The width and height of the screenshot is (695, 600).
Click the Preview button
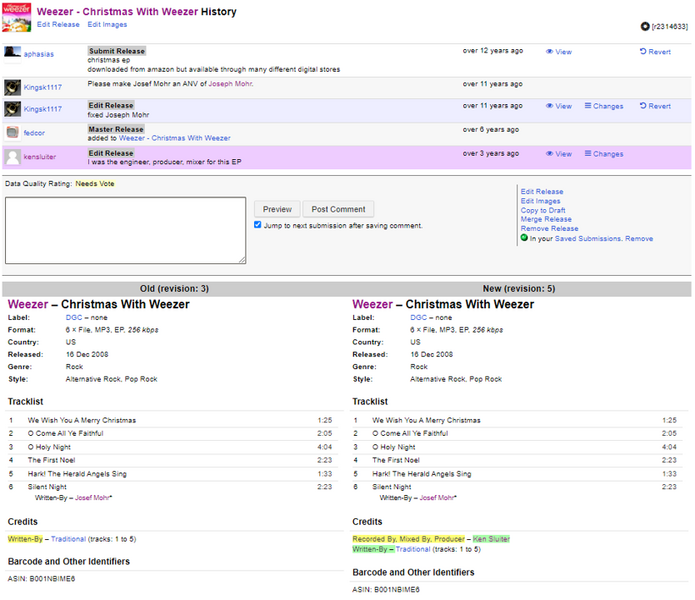[x=277, y=209]
